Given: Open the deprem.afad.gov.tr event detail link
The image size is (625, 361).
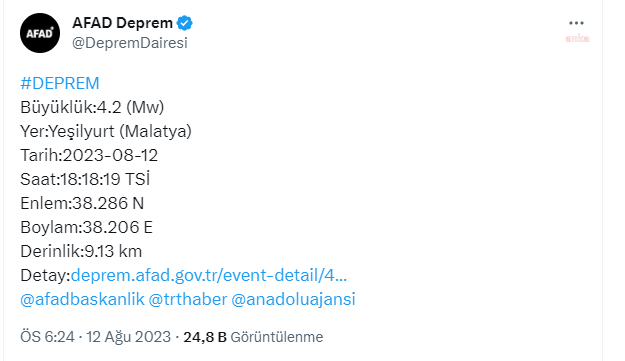Looking at the screenshot, I should [209, 275].
